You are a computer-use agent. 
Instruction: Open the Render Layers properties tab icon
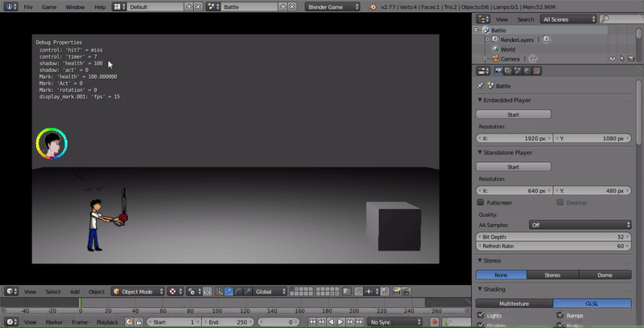click(x=508, y=71)
